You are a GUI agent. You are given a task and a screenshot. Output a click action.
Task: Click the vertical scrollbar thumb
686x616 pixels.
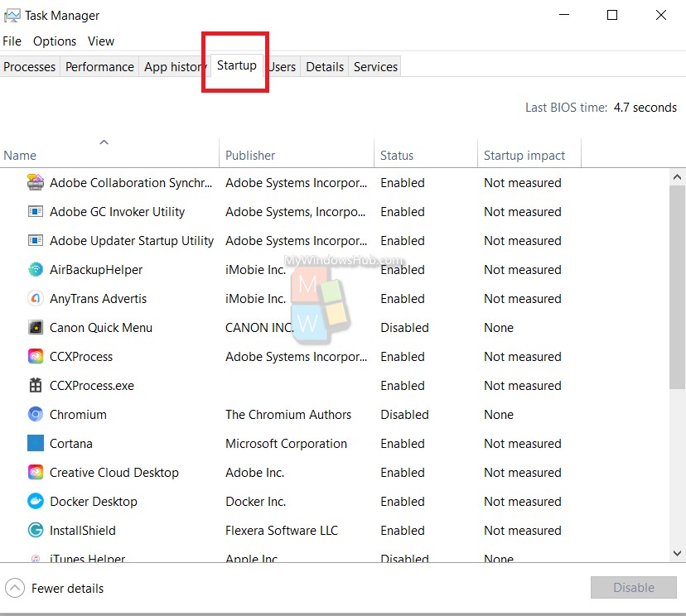click(677, 286)
